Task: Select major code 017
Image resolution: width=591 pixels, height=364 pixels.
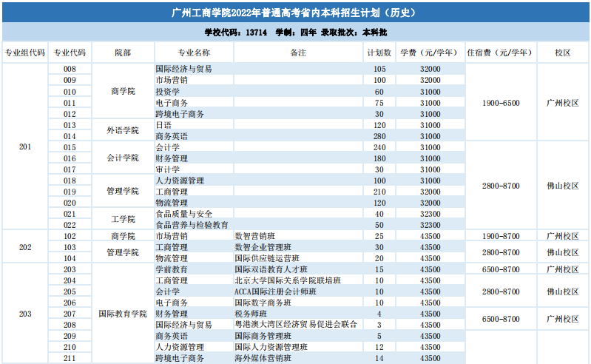Action: click(x=70, y=169)
